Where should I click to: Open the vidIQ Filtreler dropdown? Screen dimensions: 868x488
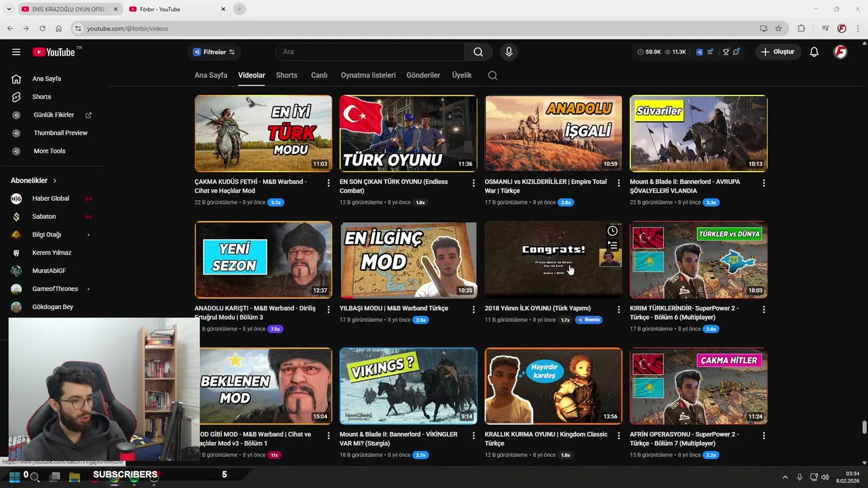click(x=214, y=52)
